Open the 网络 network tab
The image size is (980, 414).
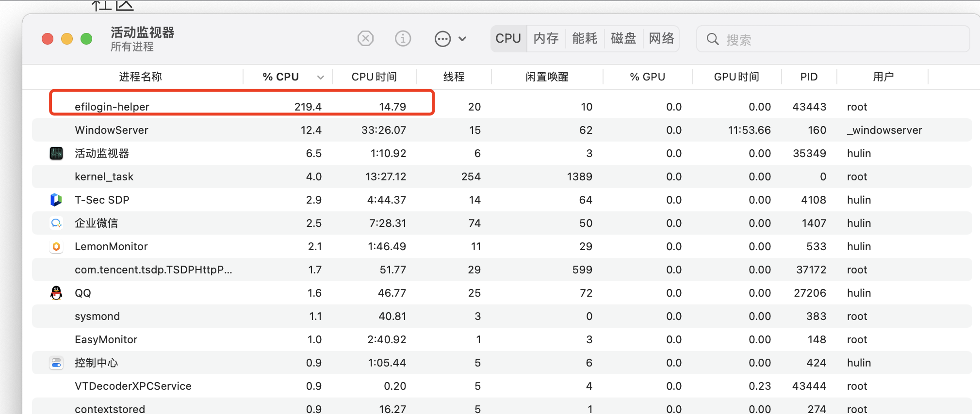(661, 38)
